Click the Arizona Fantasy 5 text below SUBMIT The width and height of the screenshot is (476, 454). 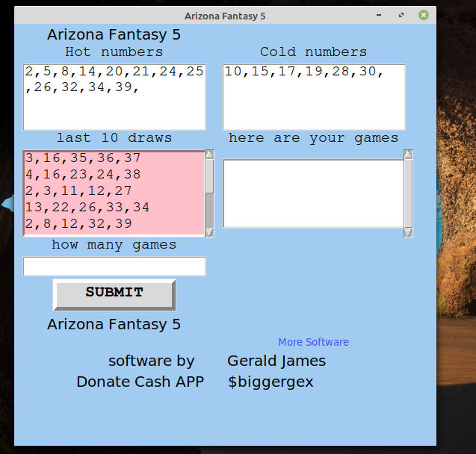pyautogui.click(x=114, y=324)
